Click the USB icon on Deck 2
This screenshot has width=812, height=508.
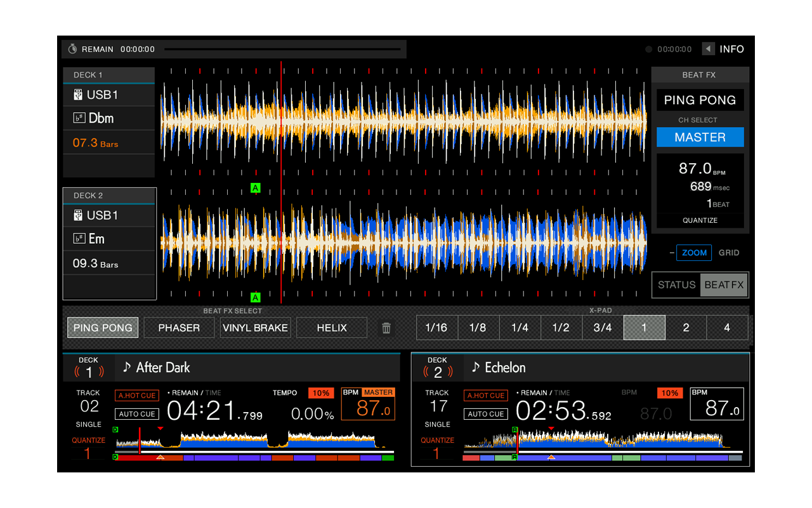click(x=77, y=215)
